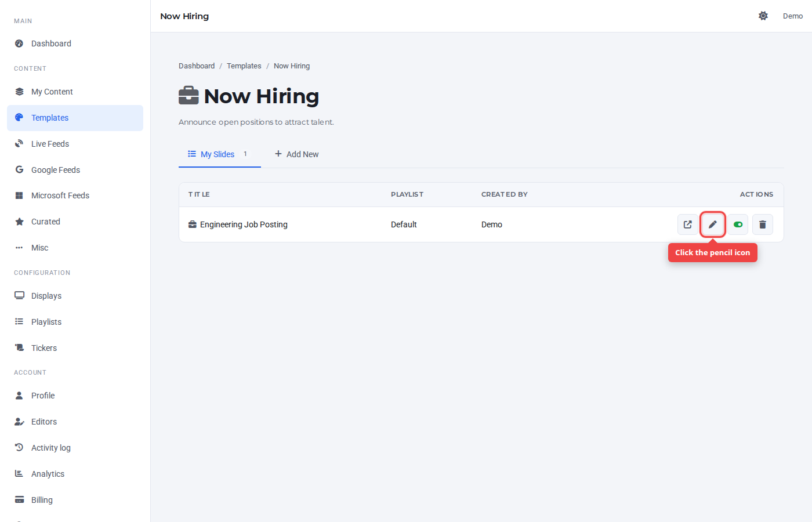Open Microsoft Feeds section
Viewport: 812px width, 522px height.
[x=75, y=195]
